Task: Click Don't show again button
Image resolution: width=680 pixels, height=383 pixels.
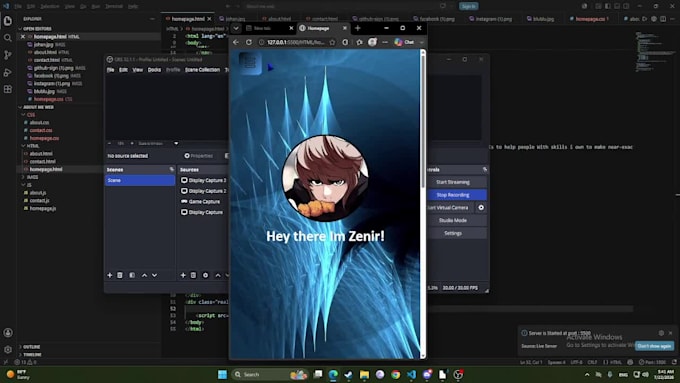Action: [654, 346]
